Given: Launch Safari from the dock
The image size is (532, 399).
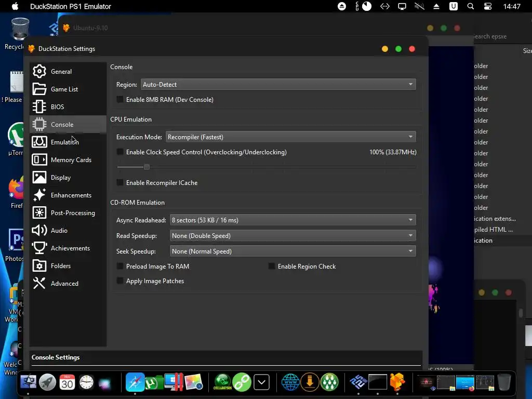Looking at the screenshot, I should (x=135, y=382).
